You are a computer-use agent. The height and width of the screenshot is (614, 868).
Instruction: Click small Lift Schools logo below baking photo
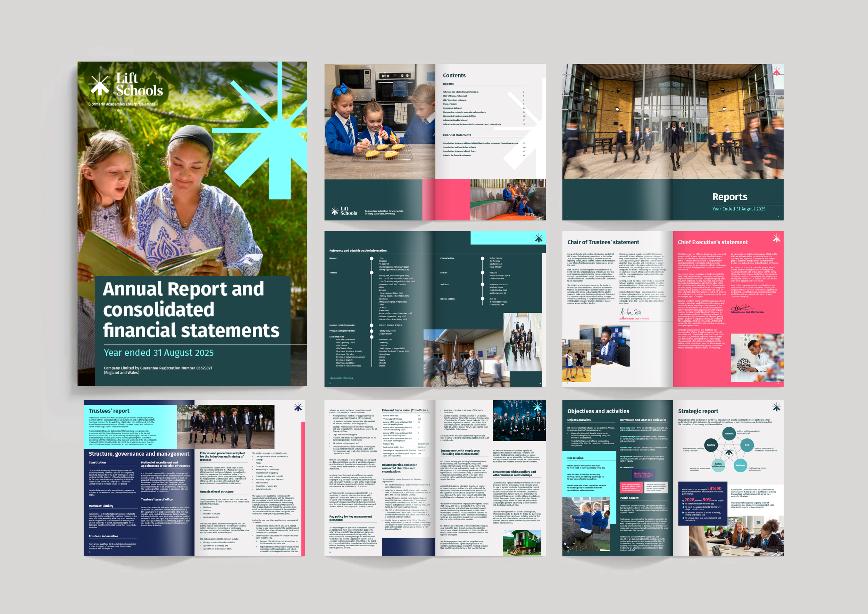tap(344, 211)
